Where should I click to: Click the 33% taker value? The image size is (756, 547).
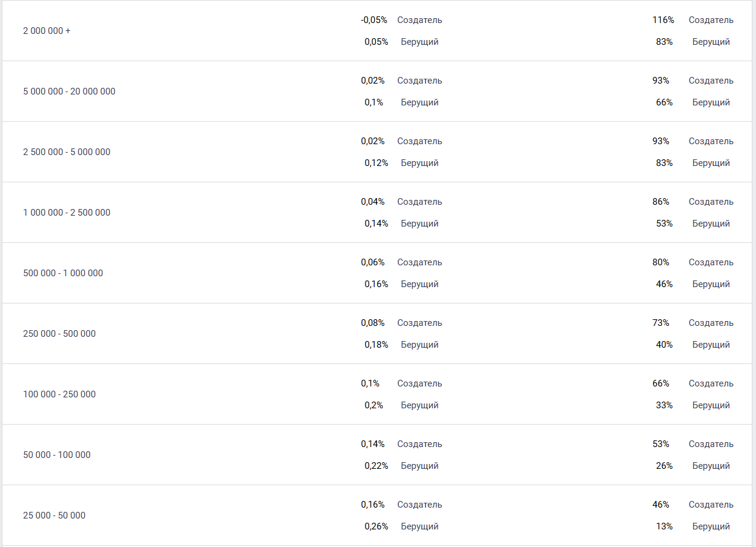tap(664, 405)
